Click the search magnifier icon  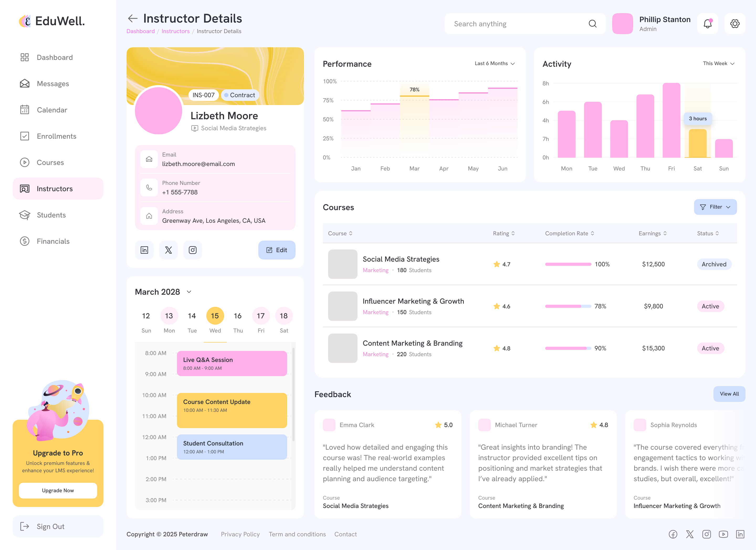(x=592, y=24)
